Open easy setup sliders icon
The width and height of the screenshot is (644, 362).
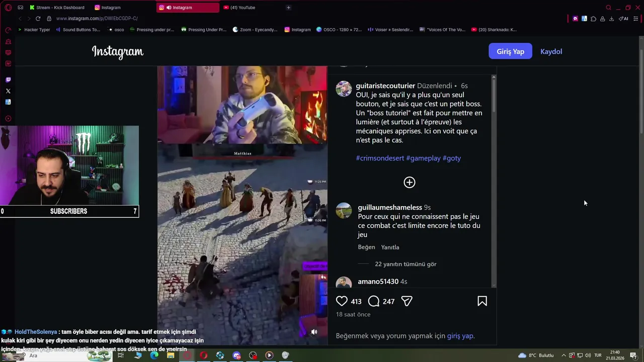[x=636, y=19]
